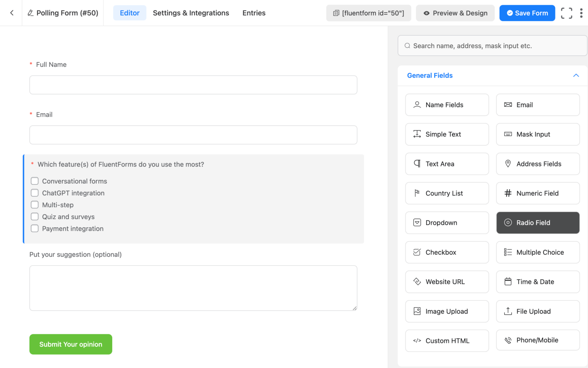The height and width of the screenshot is (368, 588).
Task: Click the Phone/Mobile field icon
Action: 508,340
